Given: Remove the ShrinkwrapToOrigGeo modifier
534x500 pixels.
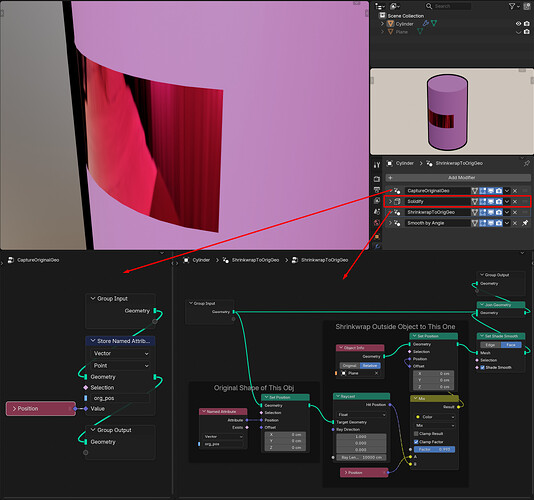Looking at the screenshot, I should click(x=515, y=212).
